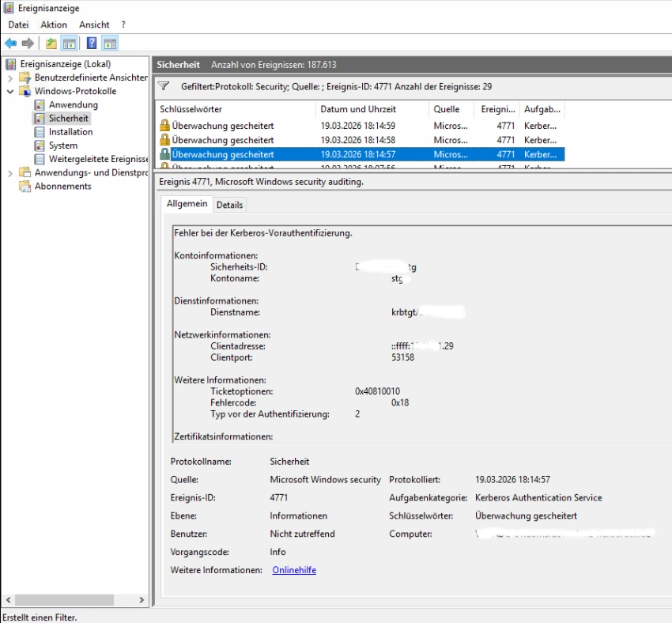Click 'Fehler bei der Kerberos-Vorauthentifizierung.' text
This screenshot has width=672, height=623.
(263, 233)
